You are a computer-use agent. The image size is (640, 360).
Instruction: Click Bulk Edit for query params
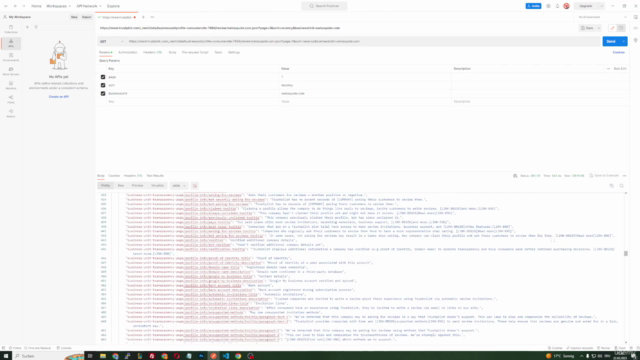[x=620, y=69]
